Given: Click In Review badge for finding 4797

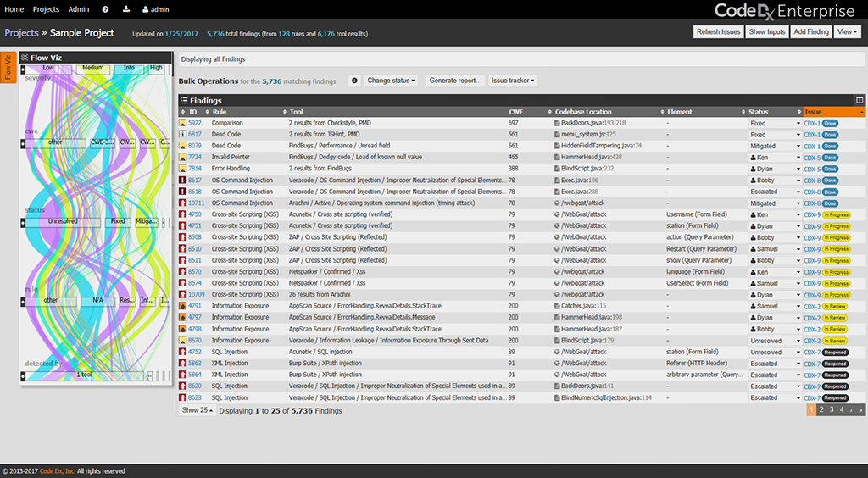Looking at the screenshot, I should [x=835, y=318].
